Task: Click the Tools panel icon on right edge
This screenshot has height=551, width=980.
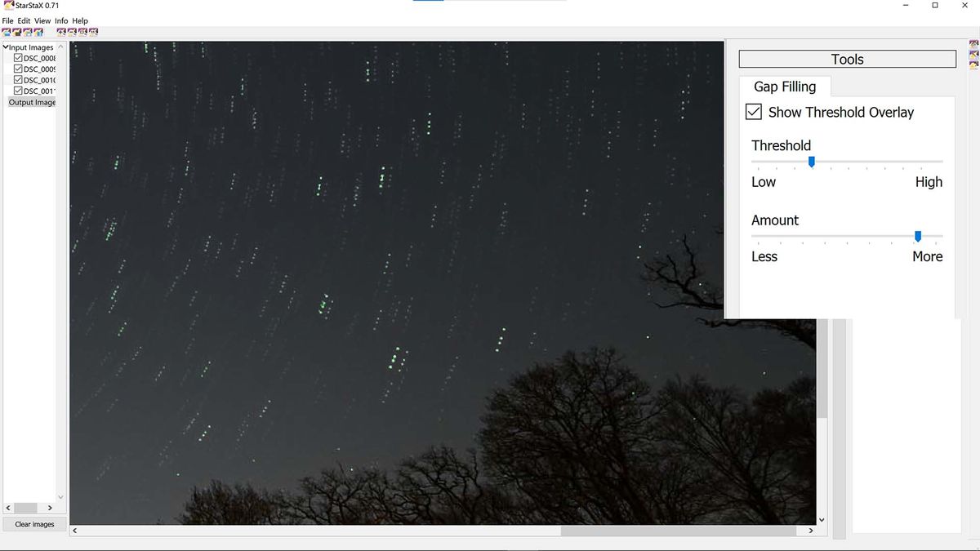Action: point(974,54)
